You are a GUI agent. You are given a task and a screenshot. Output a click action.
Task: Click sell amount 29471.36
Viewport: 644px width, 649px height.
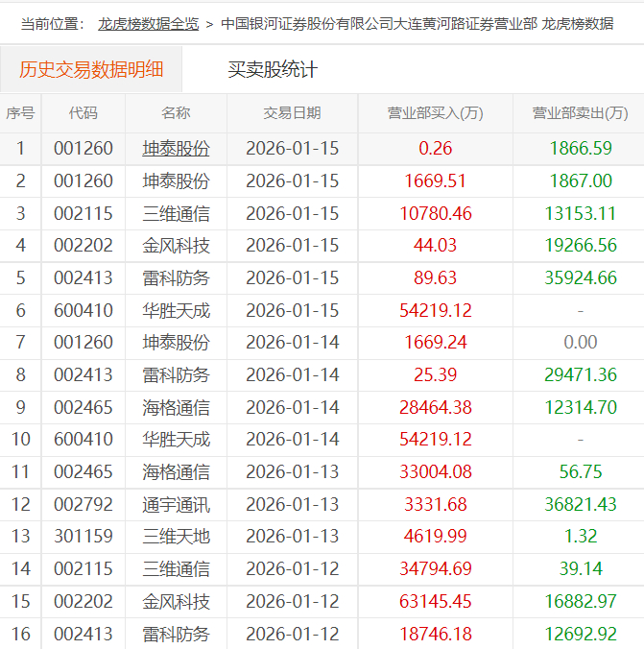point(581,375)
